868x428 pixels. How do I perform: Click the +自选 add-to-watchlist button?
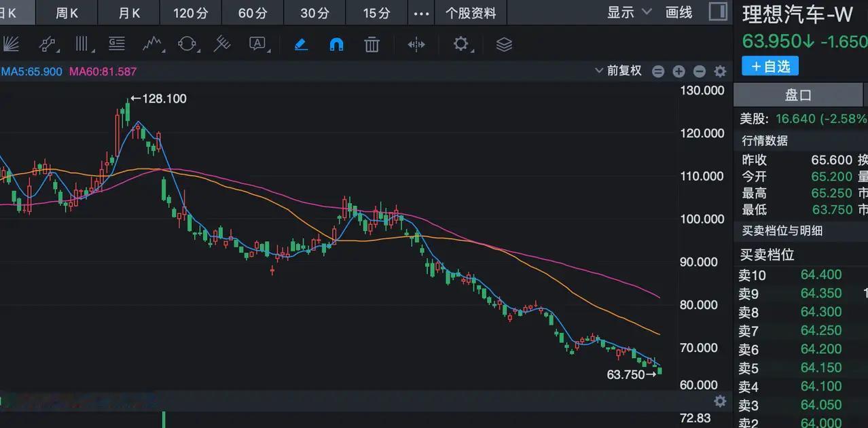[770, 65]
